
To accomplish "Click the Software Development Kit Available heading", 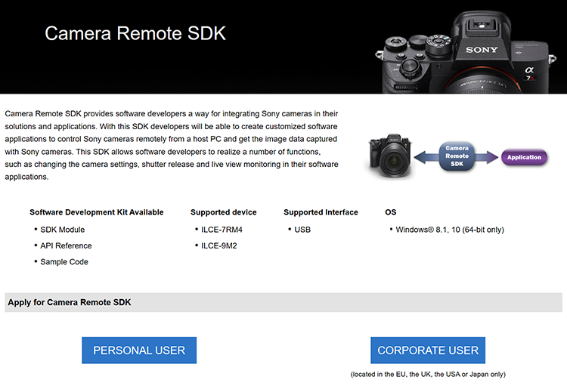I will pyautogui.click(x=97, y=212).
